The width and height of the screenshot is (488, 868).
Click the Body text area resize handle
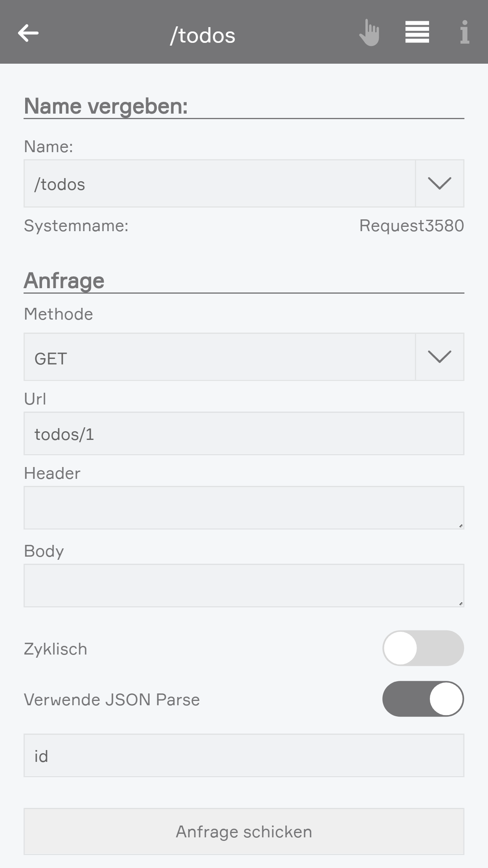(460, 603)
